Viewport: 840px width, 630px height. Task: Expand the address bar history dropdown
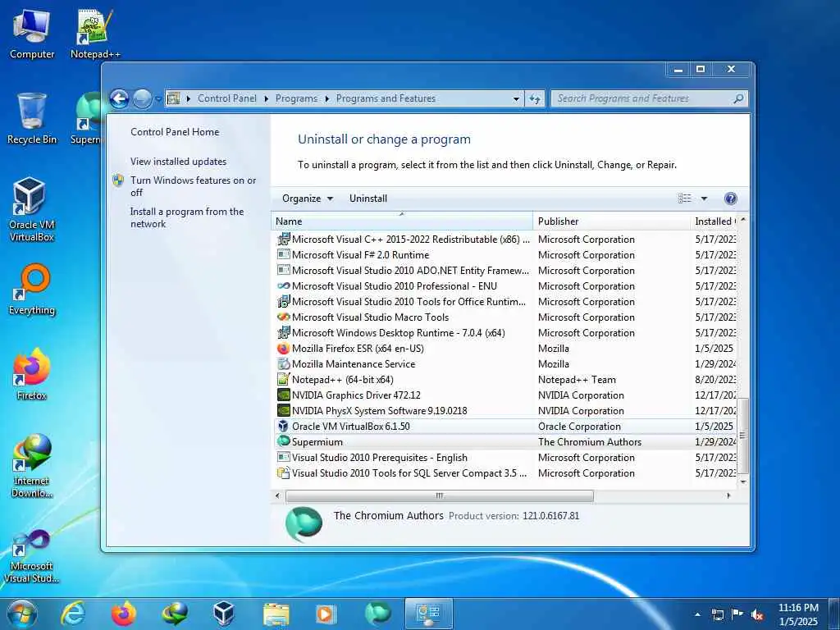tap(516, 99)
